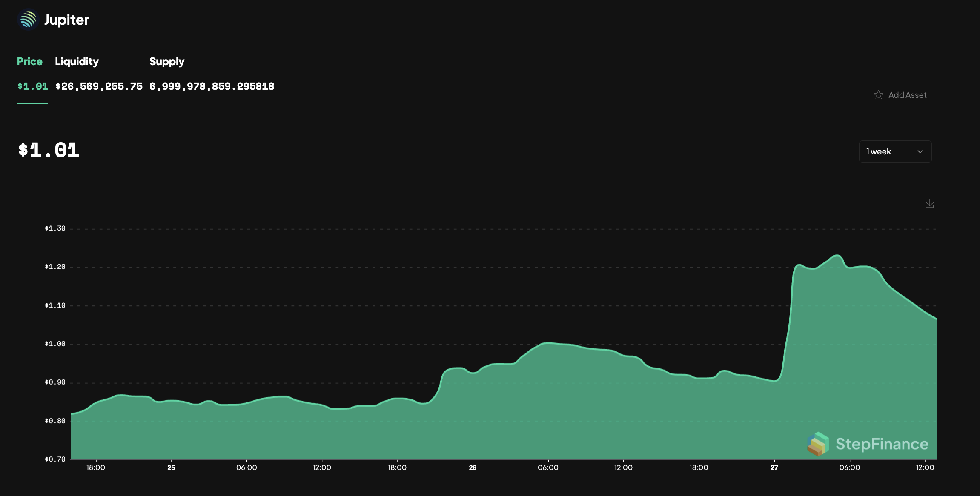This screenshot has width=980, height=496.
Task: Click the 25 date marker on the x-axis
Action: (x=171, y=467)
